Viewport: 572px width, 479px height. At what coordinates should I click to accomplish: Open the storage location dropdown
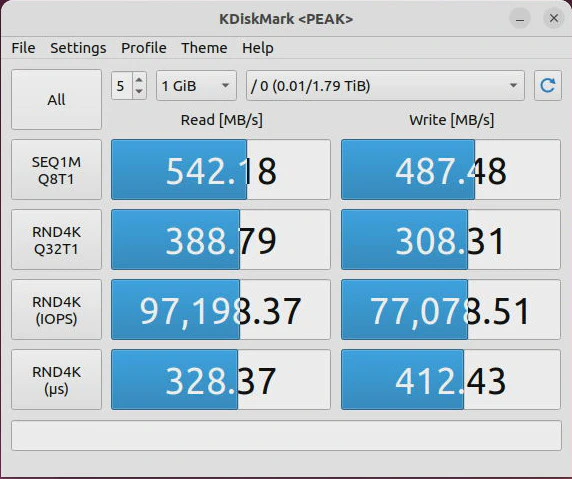click(385, 86)
